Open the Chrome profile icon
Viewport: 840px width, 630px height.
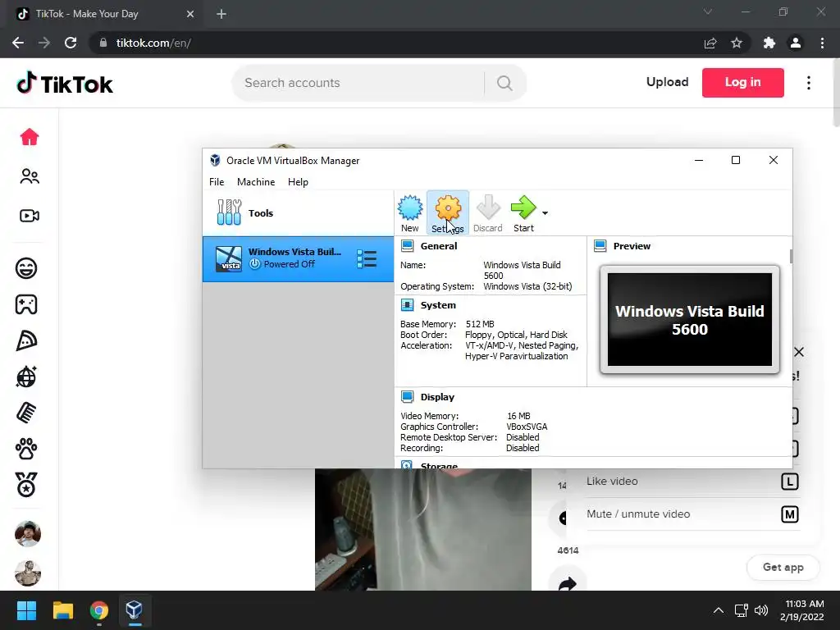[796, 43]
